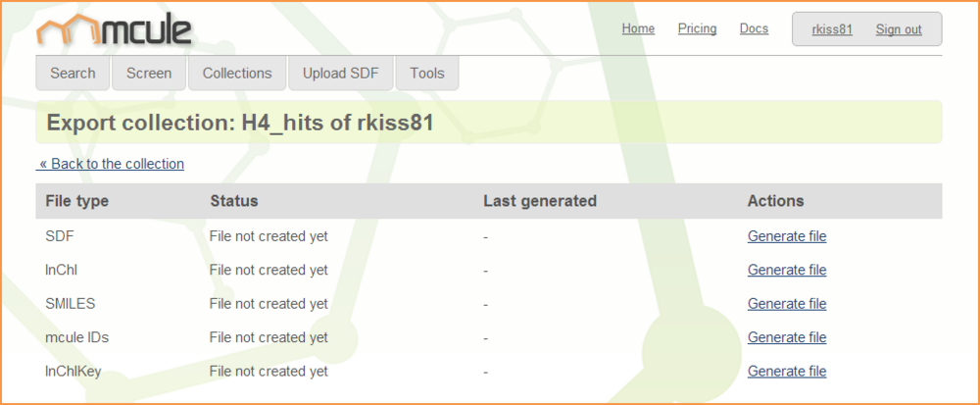Generate the InChIKey file
980x405 pixels.
tap(787, 372)
